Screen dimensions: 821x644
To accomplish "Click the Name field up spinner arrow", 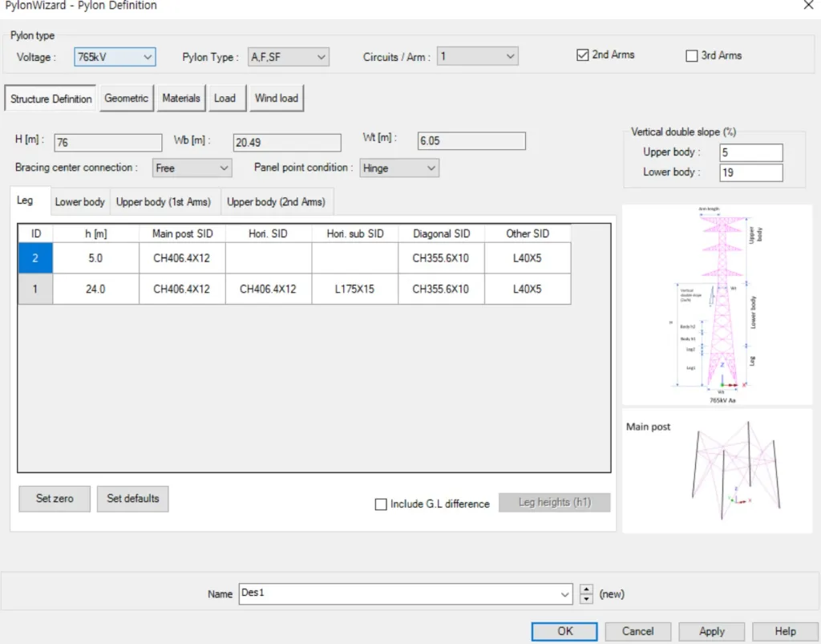I will pos(587,589).
